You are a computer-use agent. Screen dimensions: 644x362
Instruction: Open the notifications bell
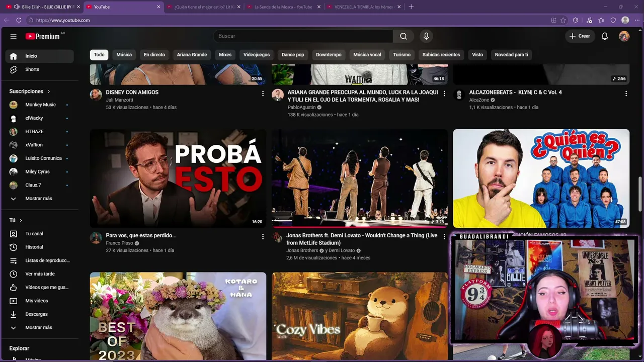click(x=605, y=36)
